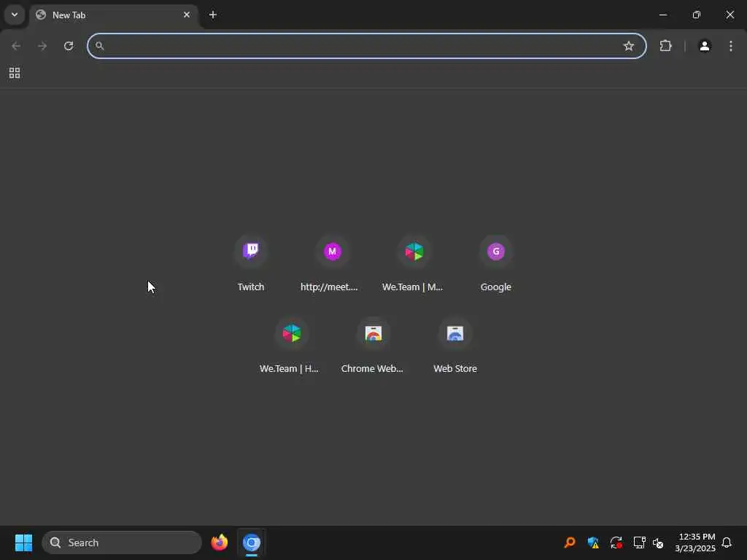Open the Apps grid in bookmarks bar
The width and height of the screenshot is (747, 560).
[x=15, y=73]
